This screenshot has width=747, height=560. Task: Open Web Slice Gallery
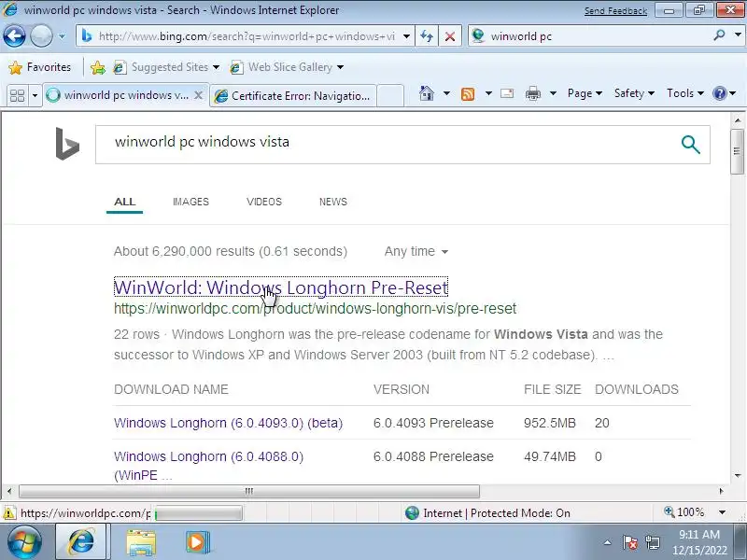tap(287, 67)
